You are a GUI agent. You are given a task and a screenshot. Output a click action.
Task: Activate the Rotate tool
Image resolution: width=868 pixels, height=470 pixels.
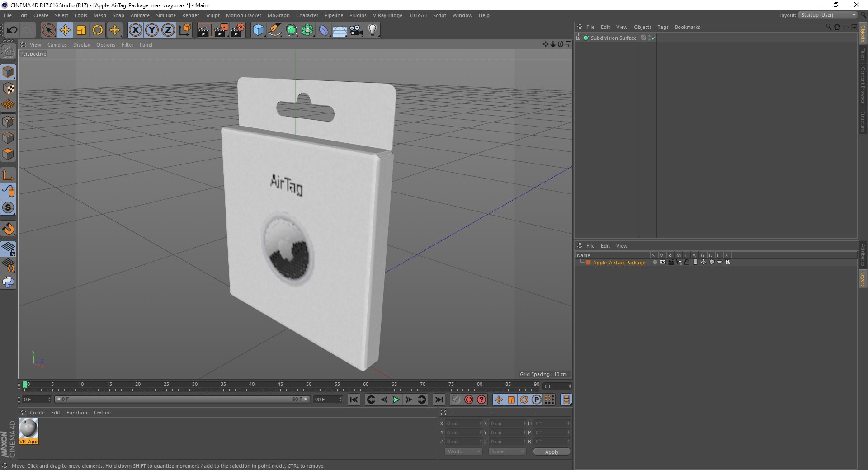tap(98, 30)
